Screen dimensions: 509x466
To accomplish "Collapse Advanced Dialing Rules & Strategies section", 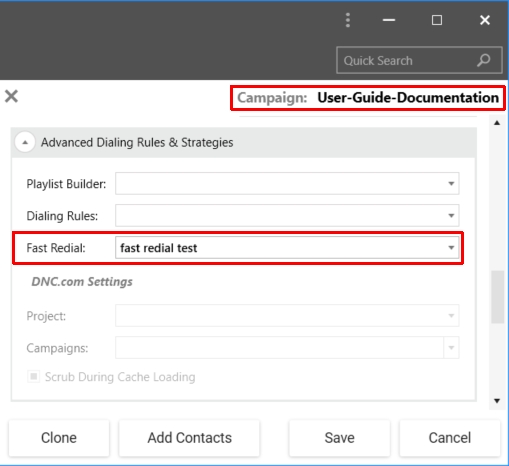I will point(25,142).
